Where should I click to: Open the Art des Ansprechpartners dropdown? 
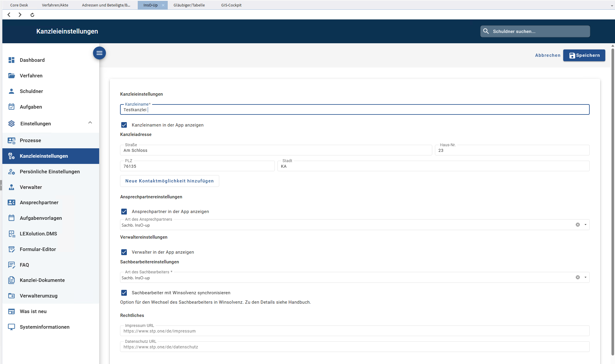click(585, 225)
